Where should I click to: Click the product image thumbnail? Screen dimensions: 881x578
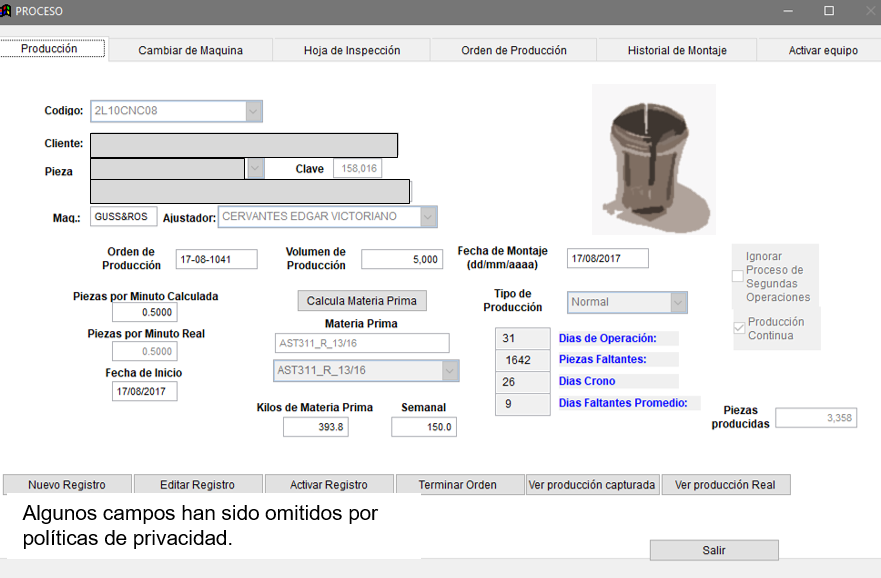653,159
